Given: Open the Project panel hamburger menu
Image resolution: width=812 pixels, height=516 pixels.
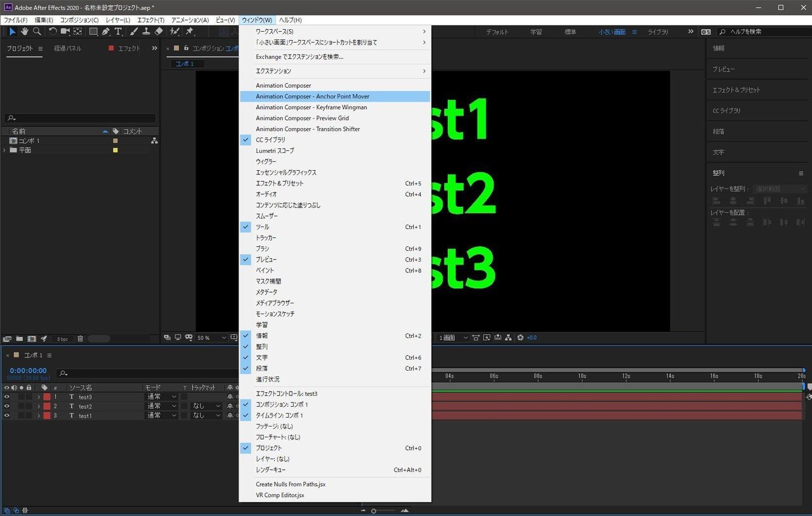Looking at the screenshot, I should [41, 48].
